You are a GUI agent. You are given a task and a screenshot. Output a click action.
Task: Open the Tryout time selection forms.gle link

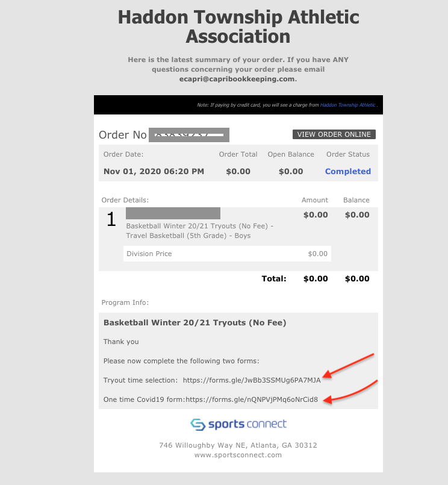pyautogui.click(x=252, y=380)
